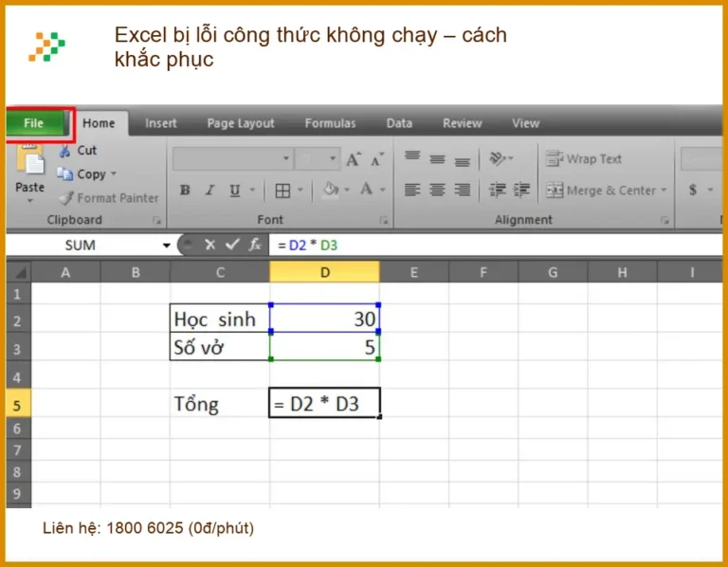728x567 pixels.
Task: Apply the Fill Color bucket
Action: (331, 190)
